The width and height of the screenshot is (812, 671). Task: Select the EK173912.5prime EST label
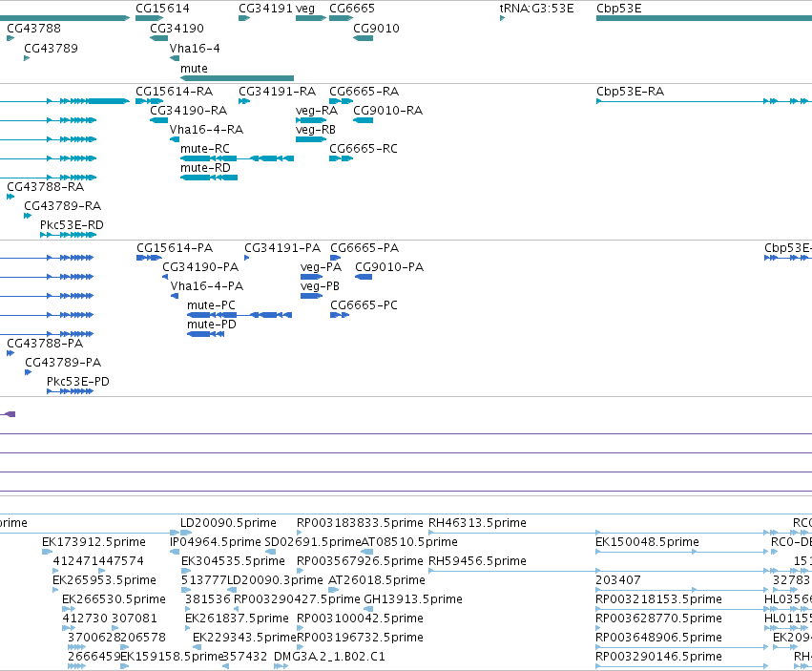[x=94, y=542]
